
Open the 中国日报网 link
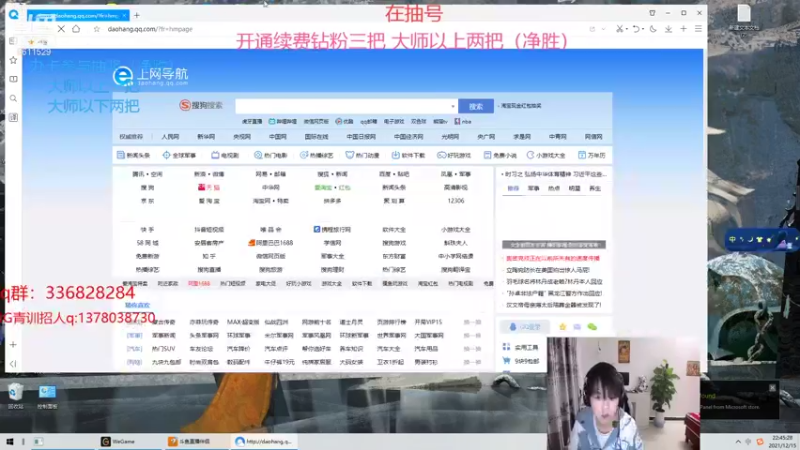point(361,137)
